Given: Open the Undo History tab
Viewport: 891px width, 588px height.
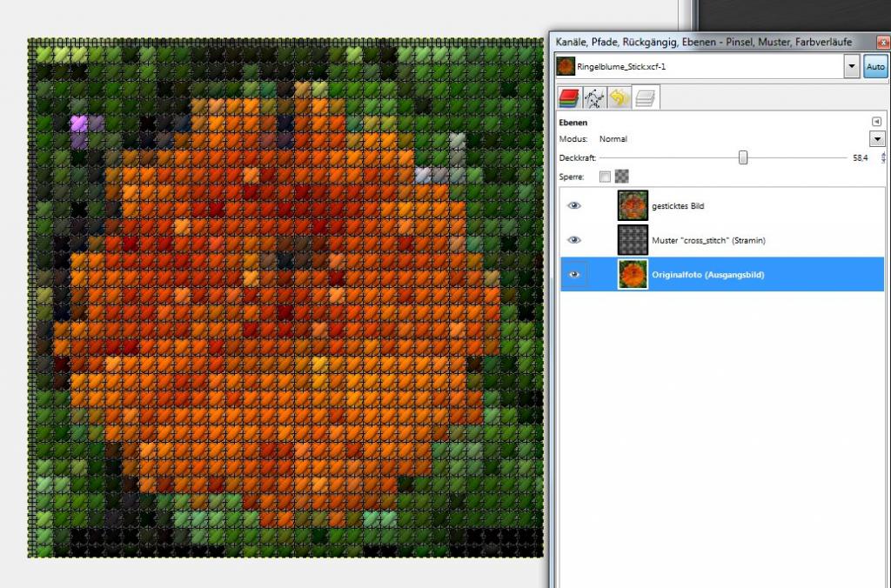Looking at the screenshot, I should 620,97.
